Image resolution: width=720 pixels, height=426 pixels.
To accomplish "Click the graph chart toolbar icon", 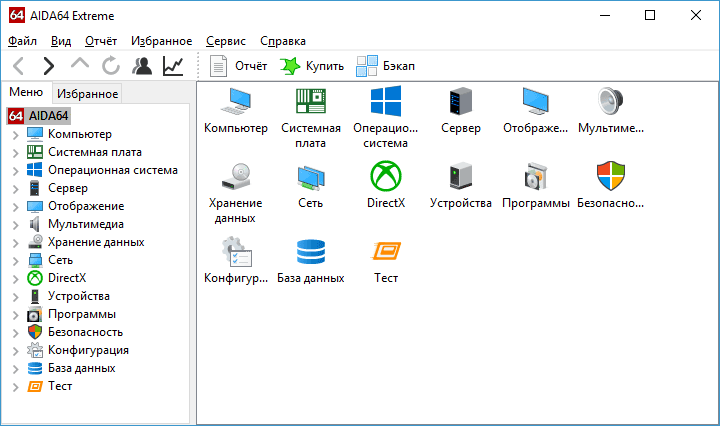I will pos(173,66).
